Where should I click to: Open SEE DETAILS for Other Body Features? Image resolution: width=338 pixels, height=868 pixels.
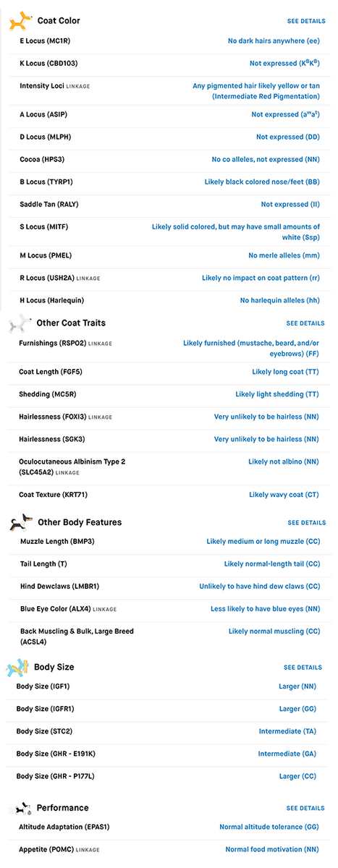(307, 522)
